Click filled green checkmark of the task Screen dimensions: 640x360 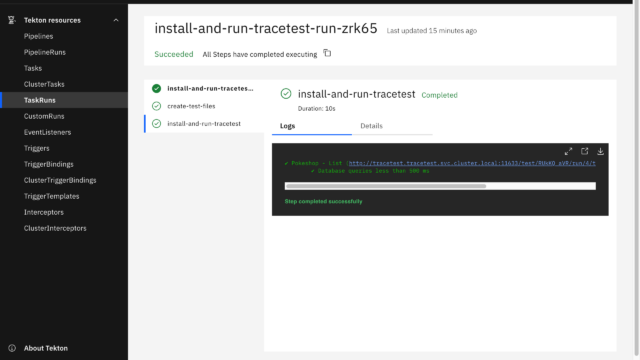tap(156, 88)
